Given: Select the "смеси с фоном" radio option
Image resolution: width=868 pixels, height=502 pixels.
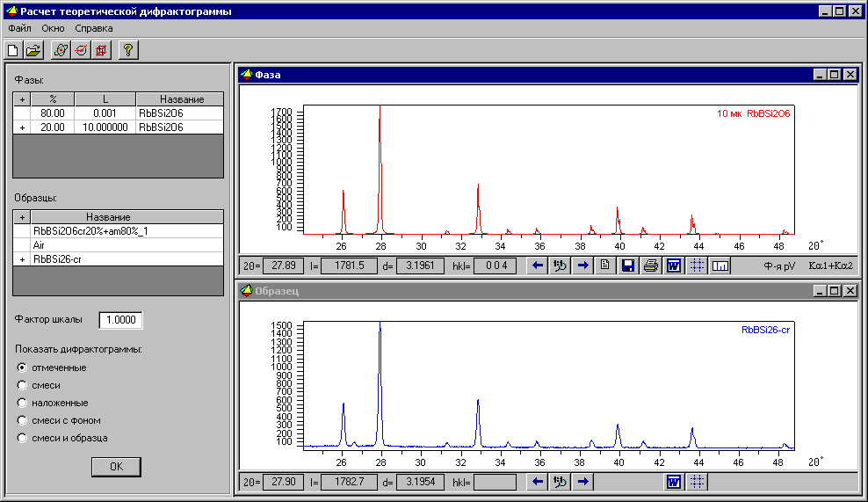Looking at the screenshot, I should pyautogui.click(x=22, y=420).
